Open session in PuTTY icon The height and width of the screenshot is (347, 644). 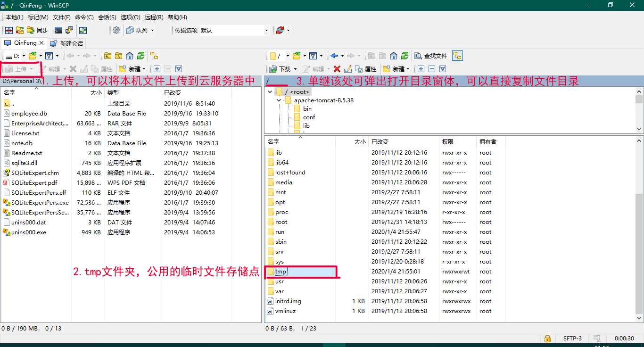click(x=69, y=30)
